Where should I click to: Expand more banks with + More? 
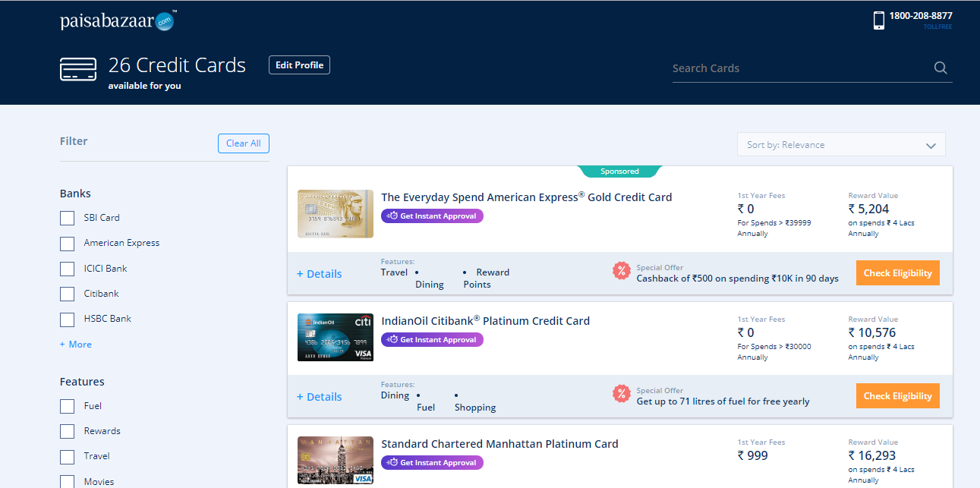[x=76, y=345]
